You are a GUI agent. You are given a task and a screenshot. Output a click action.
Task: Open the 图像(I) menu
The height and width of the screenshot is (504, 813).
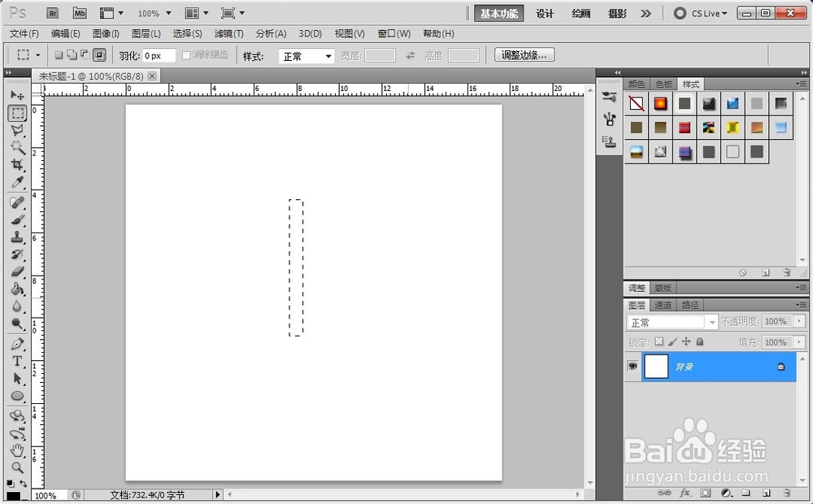[x=106, y=33]
